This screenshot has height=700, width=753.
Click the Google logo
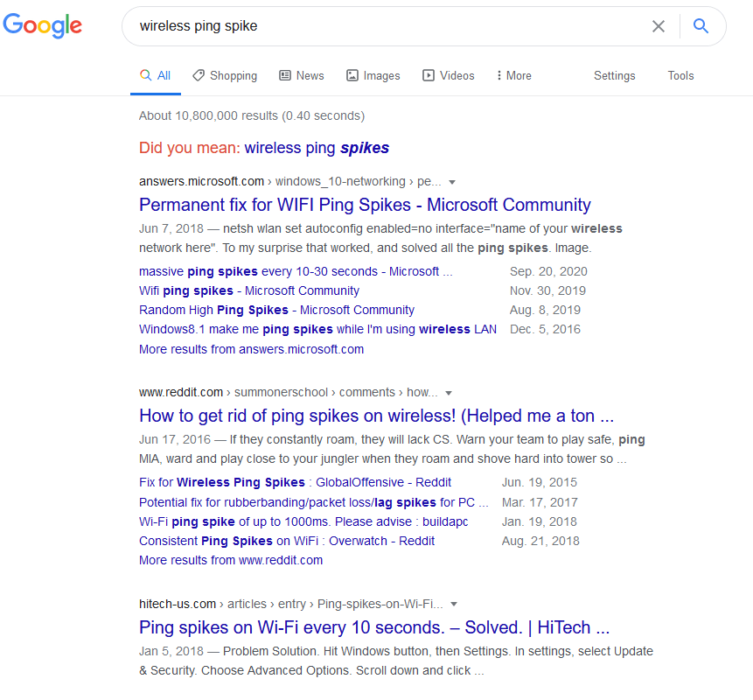[x=42, y=25]
